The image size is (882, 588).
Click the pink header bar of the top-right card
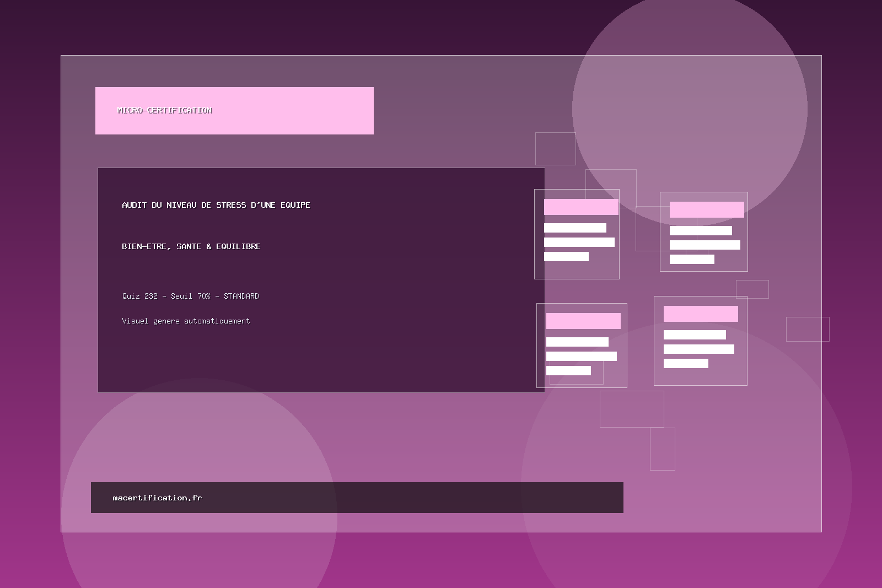tap(707, 209)
